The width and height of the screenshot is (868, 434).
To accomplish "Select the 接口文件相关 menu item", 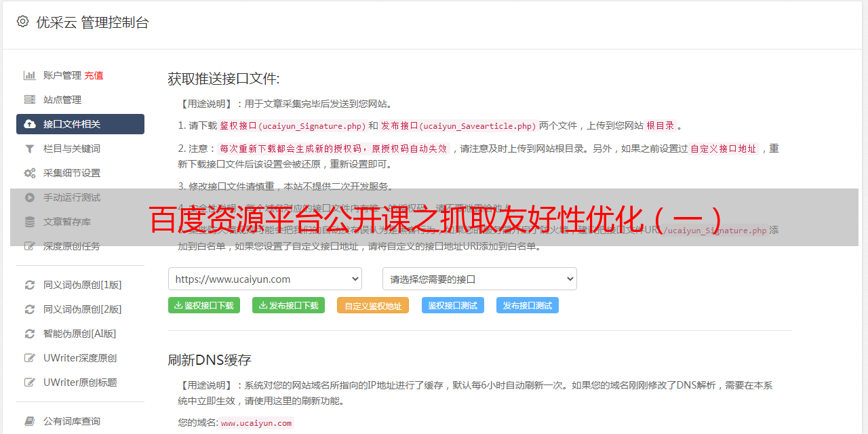I will 80,124.
